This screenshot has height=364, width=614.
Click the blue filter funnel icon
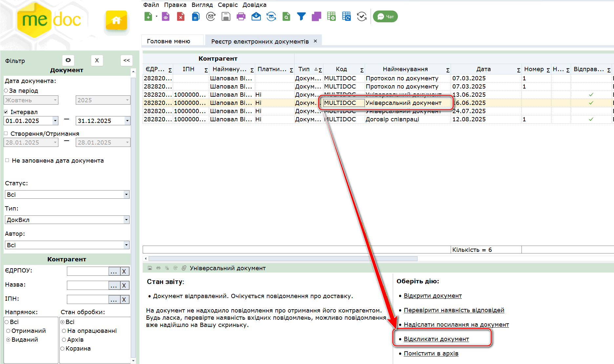301,16
